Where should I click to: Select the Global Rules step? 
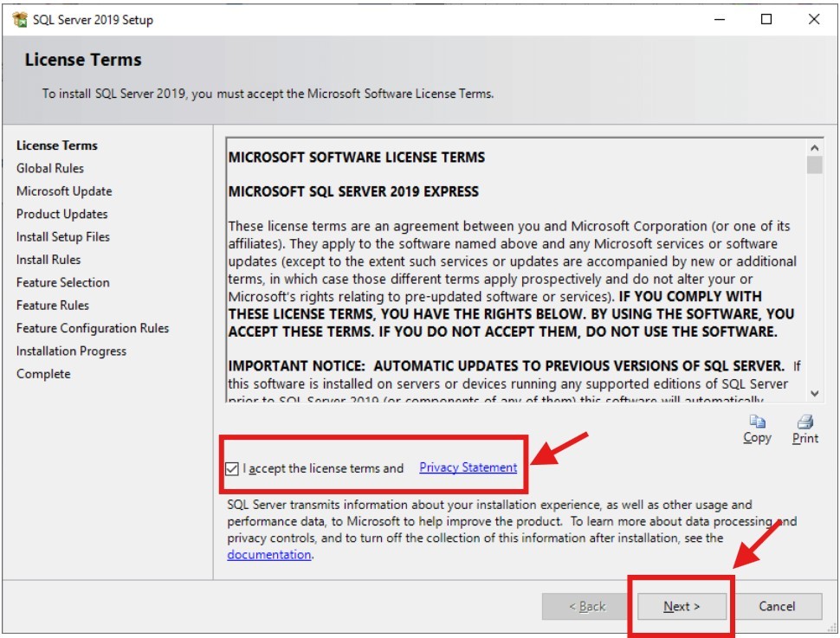48,168
